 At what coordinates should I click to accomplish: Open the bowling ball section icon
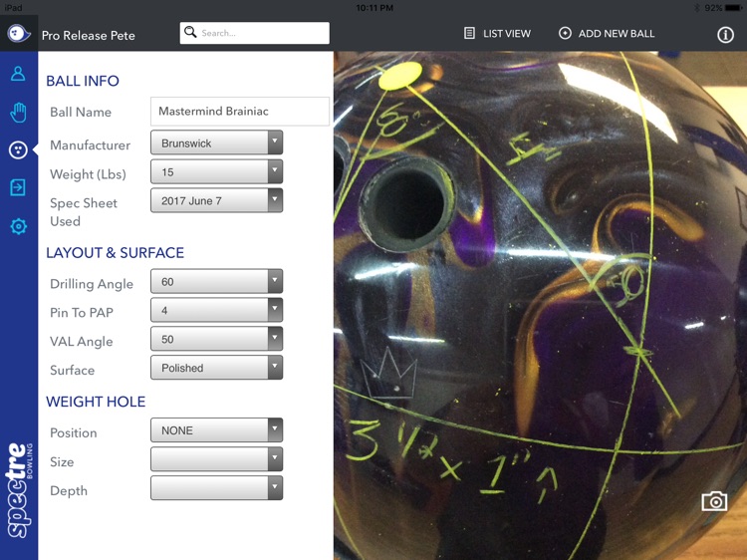click(x=18, y=150)
